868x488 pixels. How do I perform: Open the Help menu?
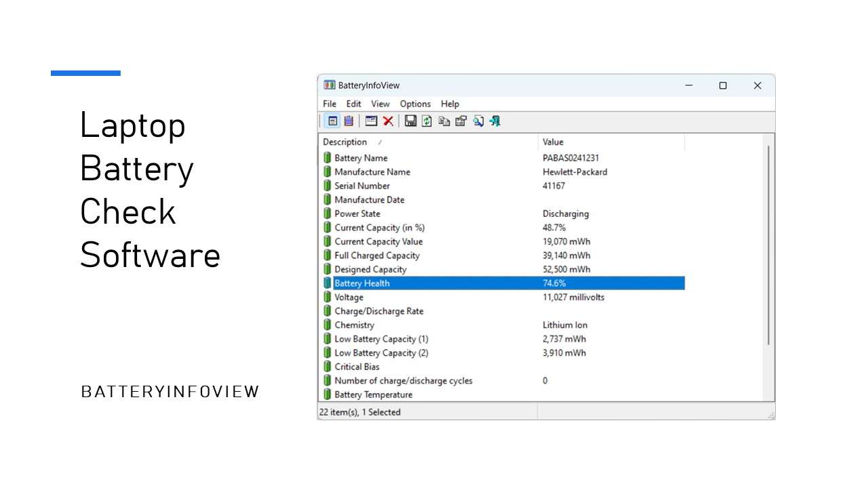point(450,104)
